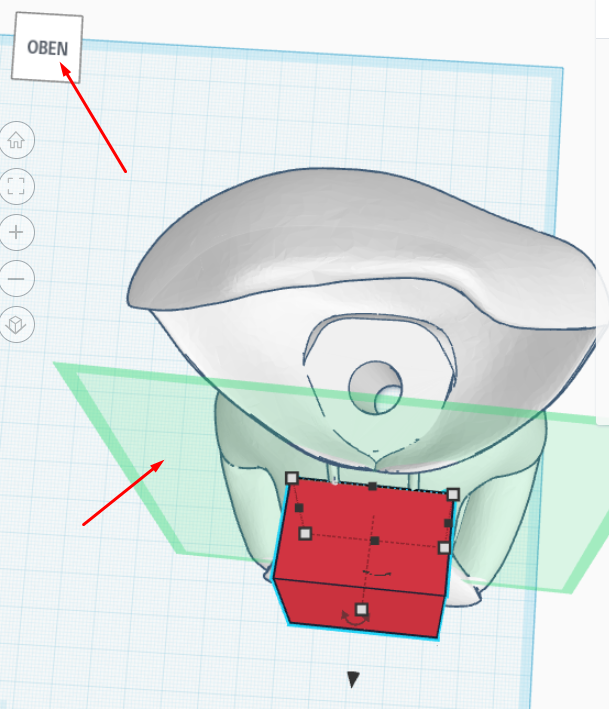Viewport: 609px width, 709px height.
Task: Click the red box's top-right white corner handle
Action: coord(453,494)
